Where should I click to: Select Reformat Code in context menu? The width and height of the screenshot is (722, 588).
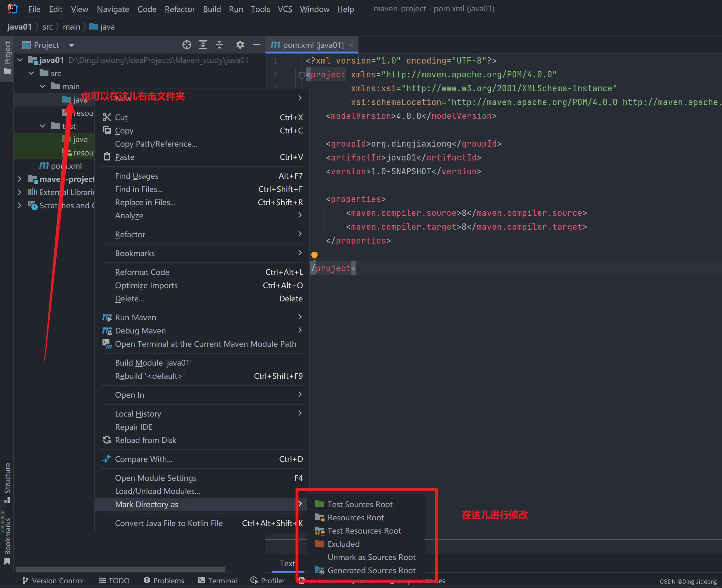point(202,272)
